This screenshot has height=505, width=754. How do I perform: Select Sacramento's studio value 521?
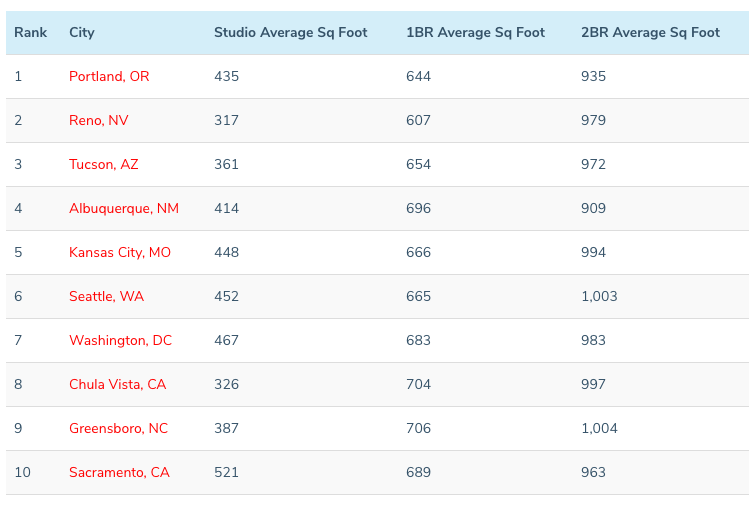(x=226, y=473)
